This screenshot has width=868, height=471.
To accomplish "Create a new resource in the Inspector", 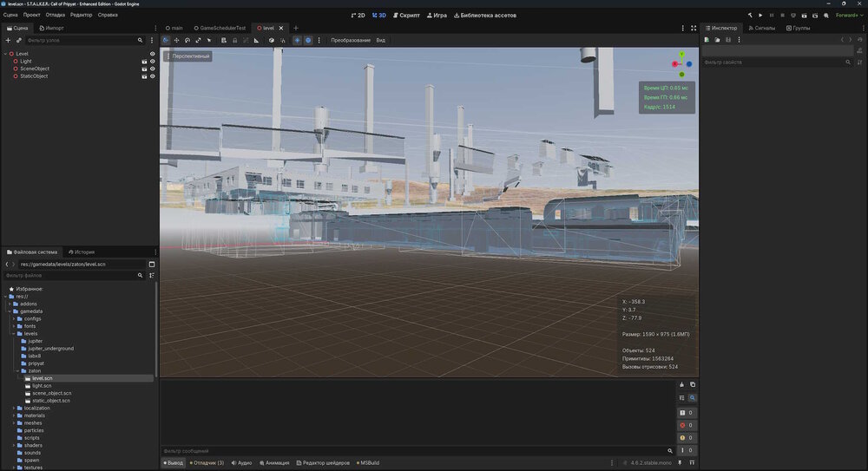I will pyautogui.click(x=707, y=40).
